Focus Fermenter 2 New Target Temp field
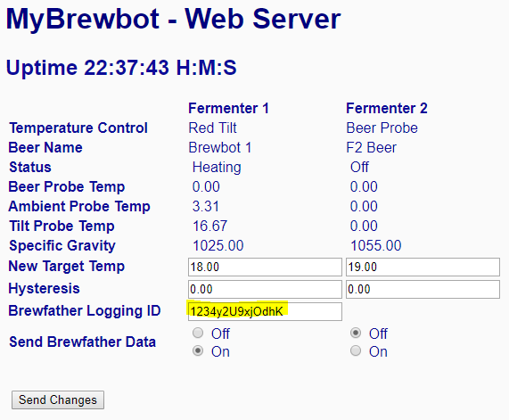509x420 pixels. coord(423,267)
